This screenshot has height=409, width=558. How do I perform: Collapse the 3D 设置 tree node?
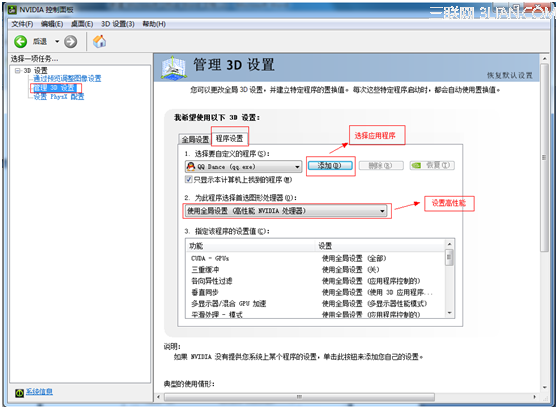coord(17,70)
